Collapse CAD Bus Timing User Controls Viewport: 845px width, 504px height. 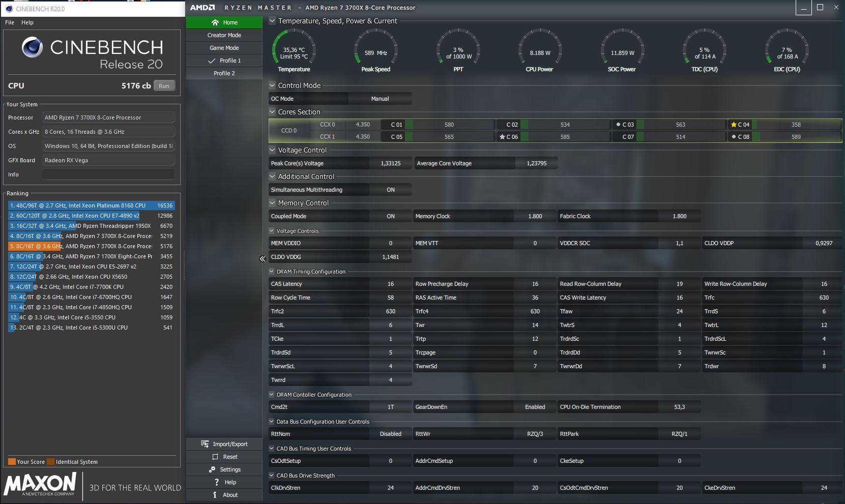point(272,449)
